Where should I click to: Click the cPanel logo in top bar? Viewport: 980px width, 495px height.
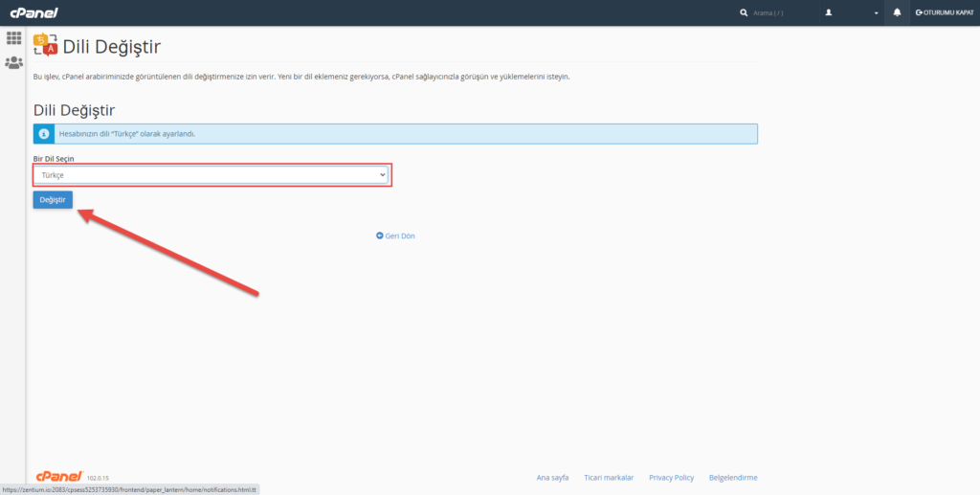click(x=34, y=12)
